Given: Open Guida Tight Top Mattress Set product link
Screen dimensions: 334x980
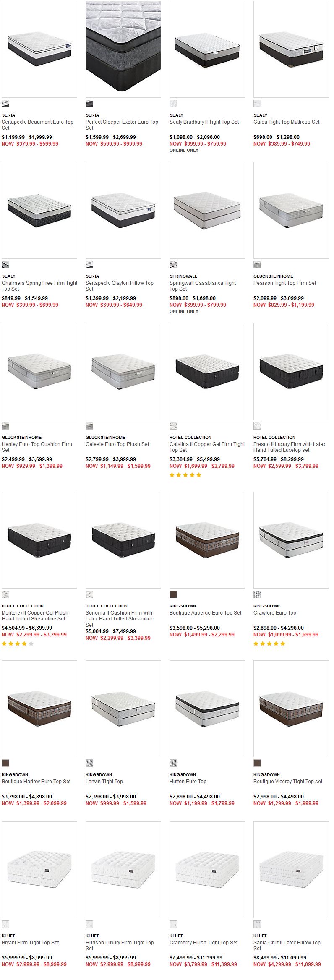Looking at the screenshot, I should pos(287,122).
